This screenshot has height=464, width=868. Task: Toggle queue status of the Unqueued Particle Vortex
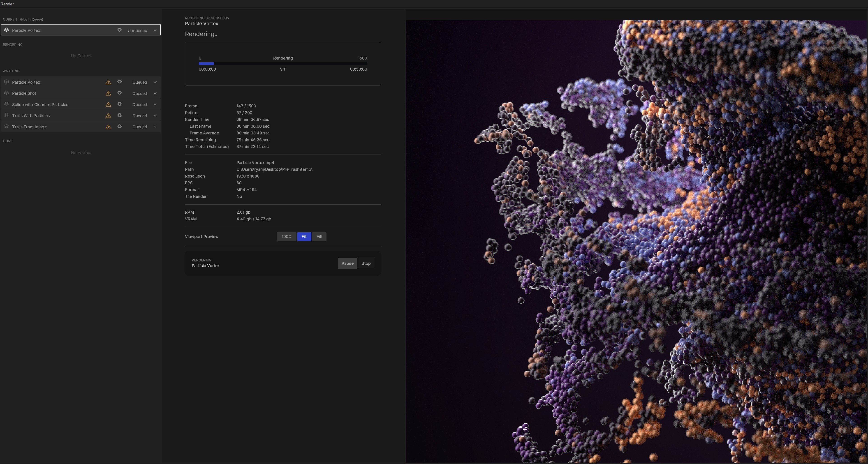pos(137,30)
